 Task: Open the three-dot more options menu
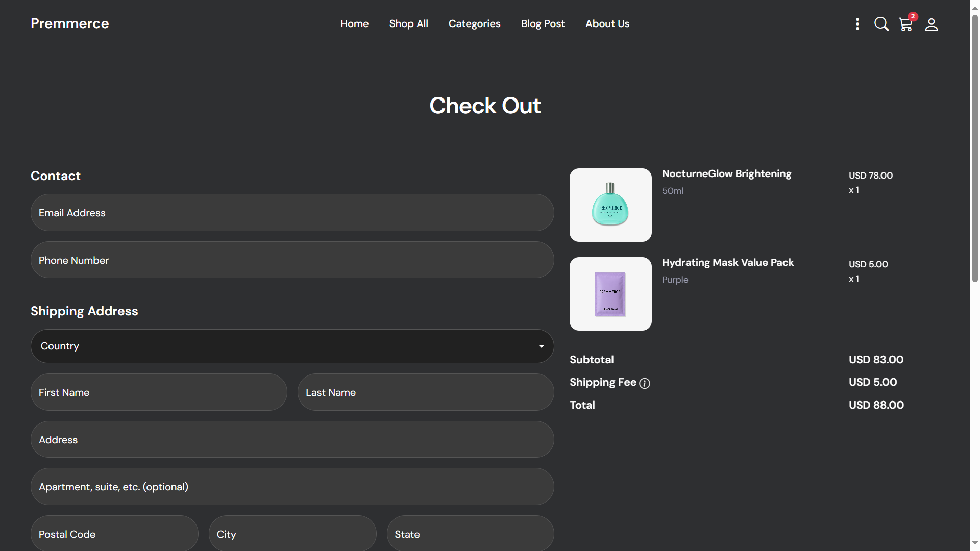click(x=857, y=24)
